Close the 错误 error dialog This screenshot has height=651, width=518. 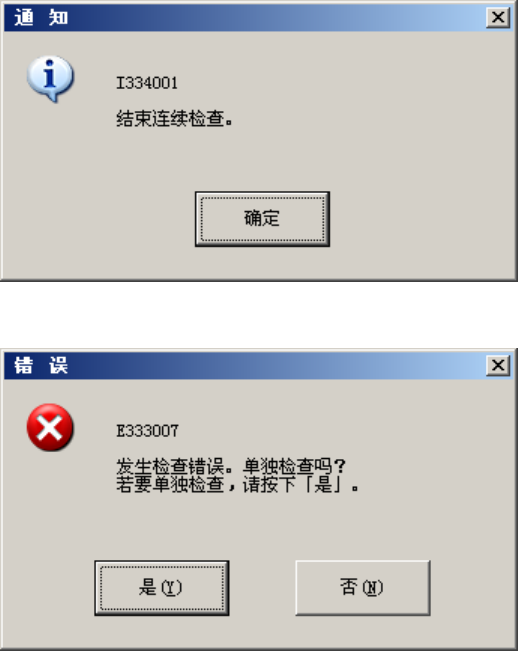[x=498, y=365]
